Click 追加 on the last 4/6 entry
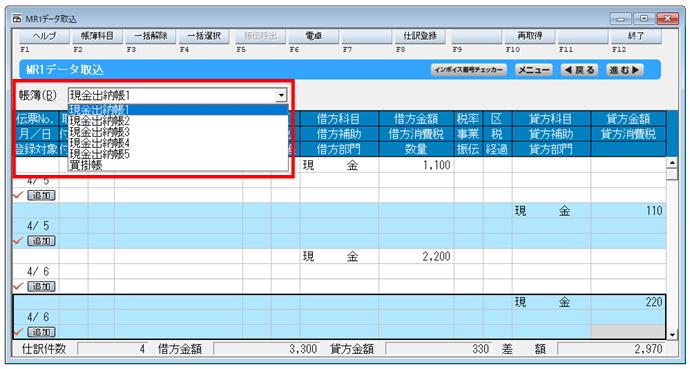The image size is (690, 369). click(x=41, y=332)
